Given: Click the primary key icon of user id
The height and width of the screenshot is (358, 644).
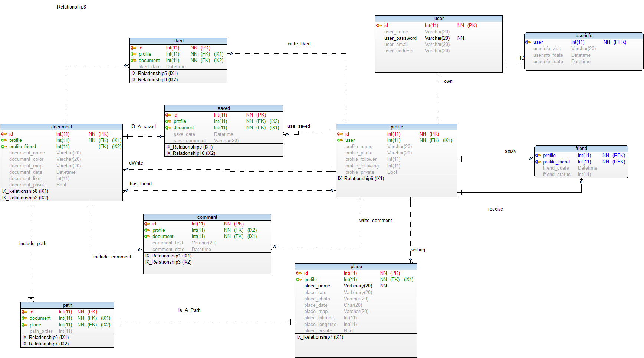Looking at the screenshot, I should pos(379,26).
